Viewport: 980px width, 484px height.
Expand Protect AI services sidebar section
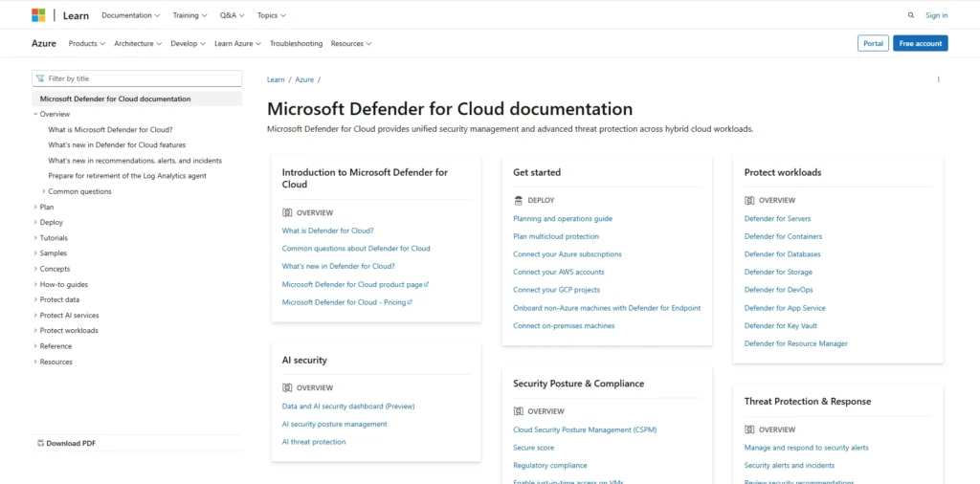pyautogui.click(x=35, y=316)
